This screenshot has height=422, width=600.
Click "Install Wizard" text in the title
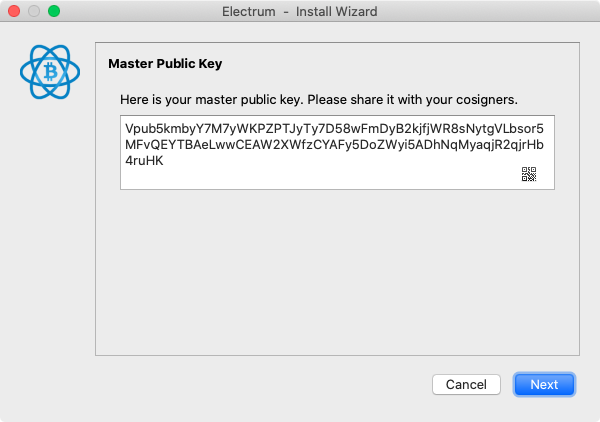(x=336, y=11)
